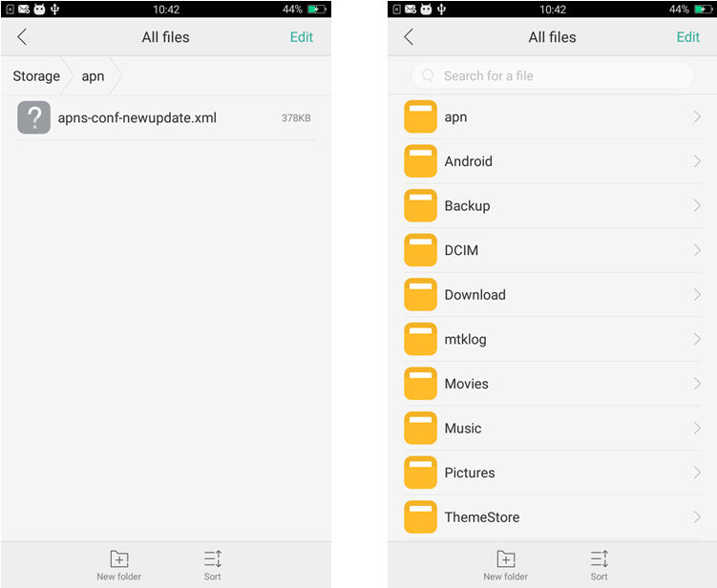The image size is (717, 588).
Task: Go back using left screen back arrow
Action: pyautogui.click(x=22, y=37)
